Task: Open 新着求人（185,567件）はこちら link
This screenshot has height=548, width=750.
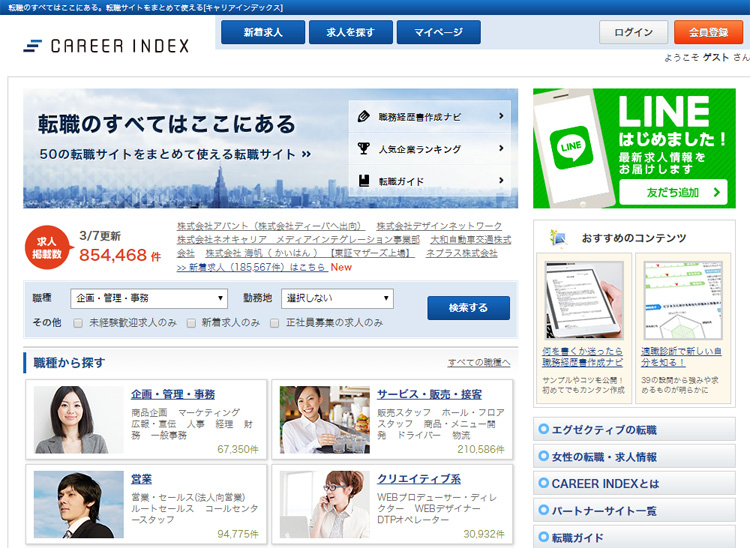Action: (x=252, y=267)
